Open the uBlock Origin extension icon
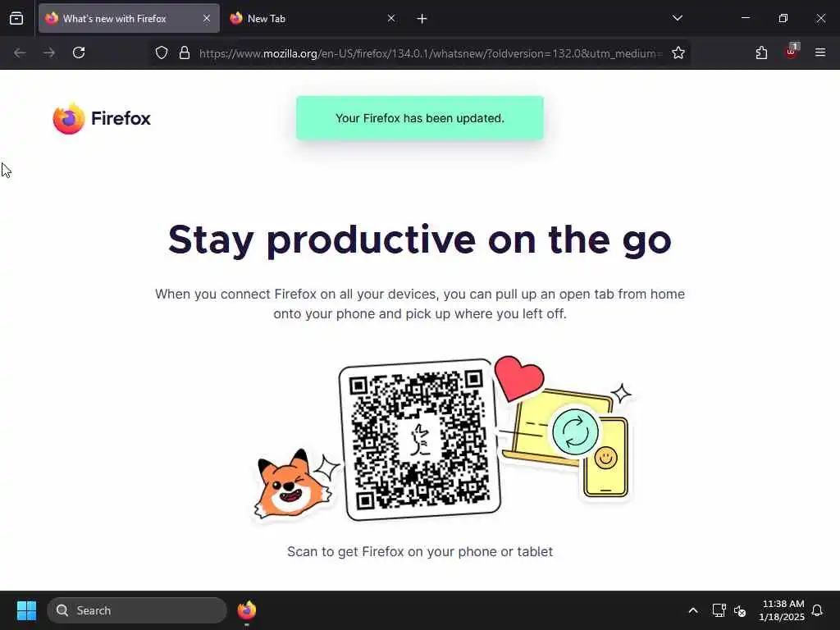840x630 pixels. tap(792, 52)
